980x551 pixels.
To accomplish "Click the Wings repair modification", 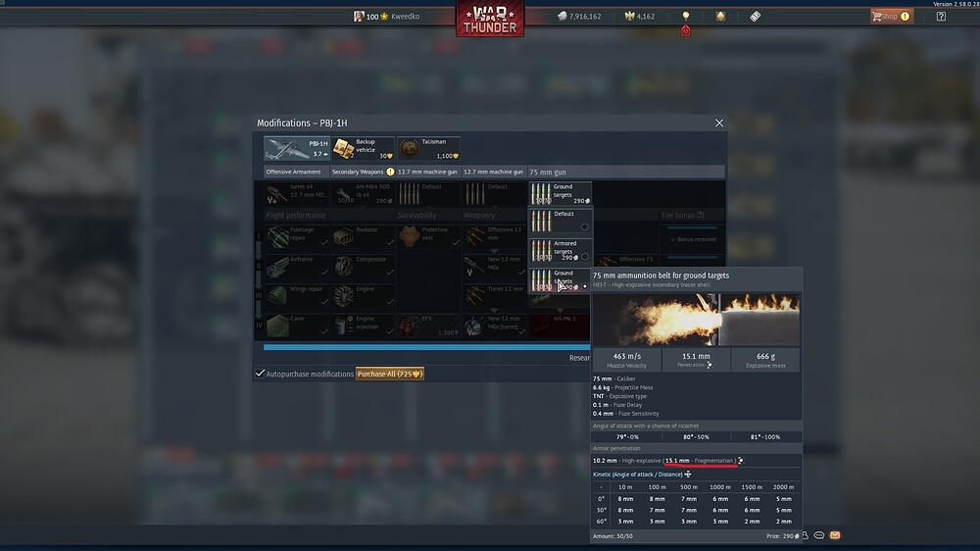I will point(296,296).
